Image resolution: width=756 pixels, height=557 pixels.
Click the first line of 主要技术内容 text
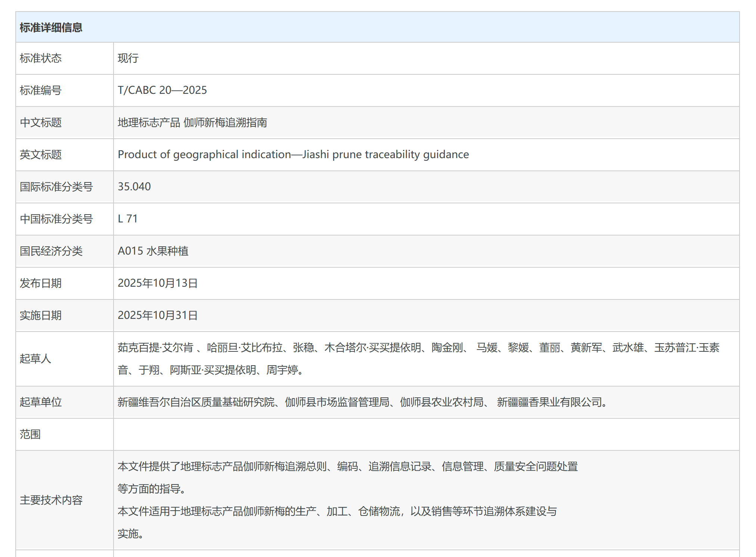coord(347,467)
